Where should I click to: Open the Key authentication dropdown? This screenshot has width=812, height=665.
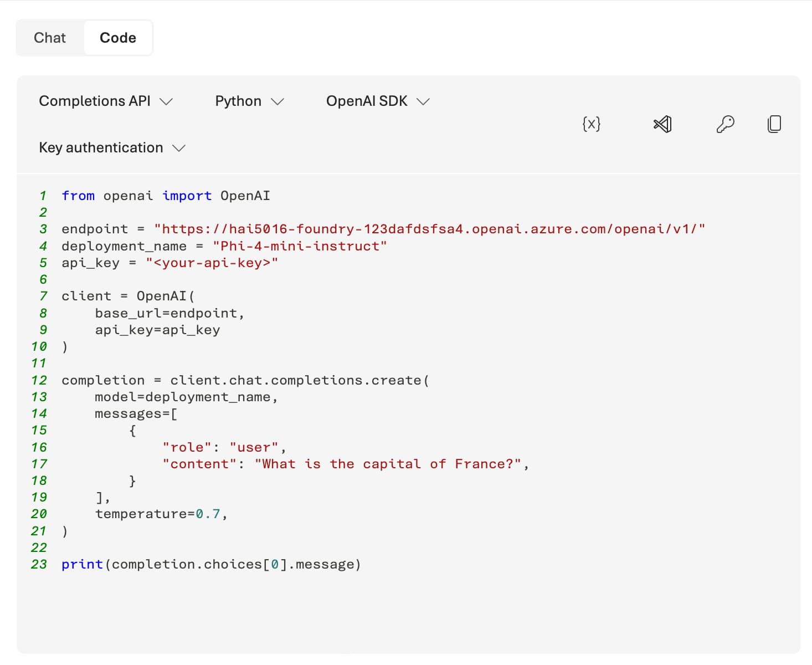(x=112, y=147)
